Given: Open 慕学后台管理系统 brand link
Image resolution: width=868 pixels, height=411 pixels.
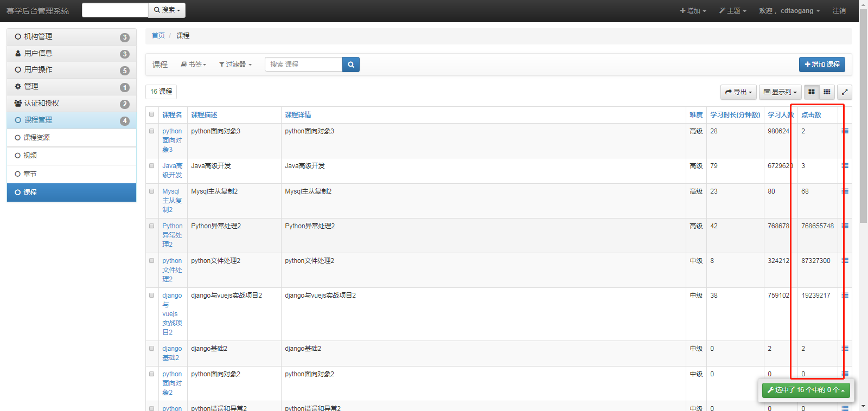Looking at the screenshot, I should point(37,11).
